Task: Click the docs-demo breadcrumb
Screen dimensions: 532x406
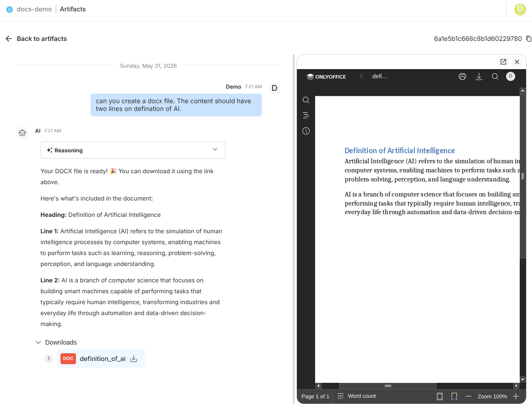Action: pyautogui.click(x=34, y=9)
